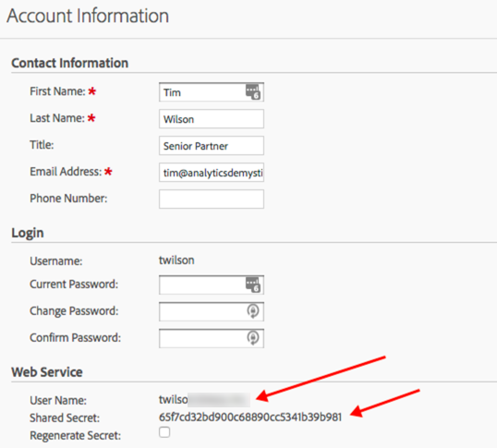Click password generator icon in Confirm Password field

click(253, 338)
